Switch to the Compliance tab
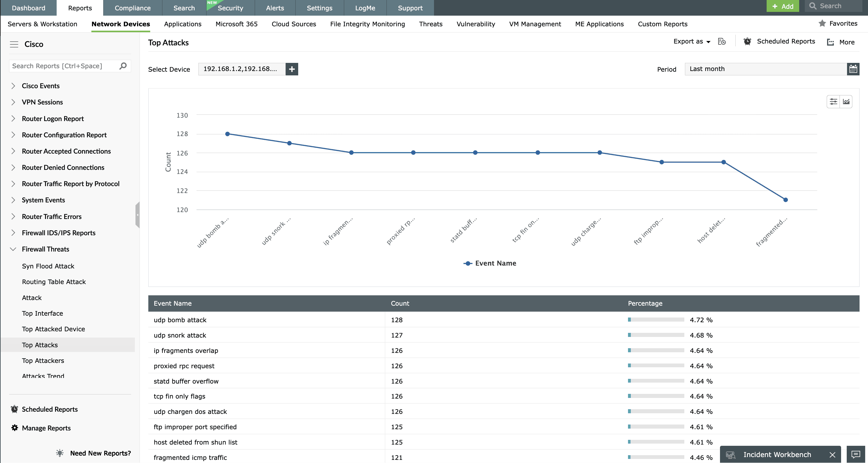 pyautogui.click(x=132, y=8)
